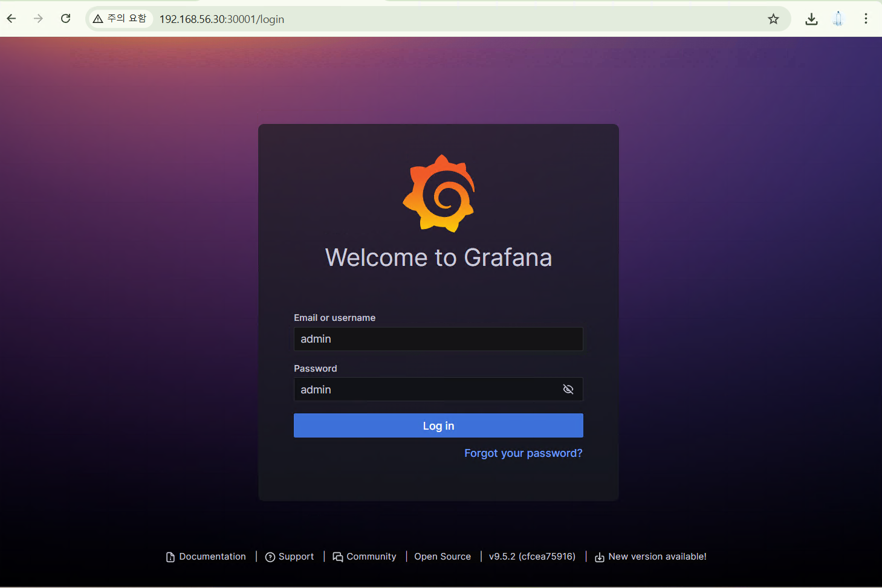The image size is (882, 588).
Task: Click the Documentation file icon in footer
Action: [x=170, y=557]
